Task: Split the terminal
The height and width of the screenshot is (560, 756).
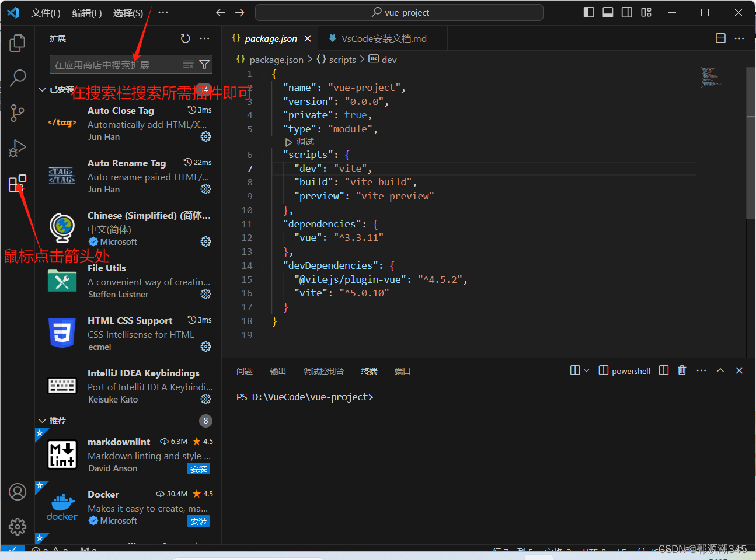Action: point(664,370)
